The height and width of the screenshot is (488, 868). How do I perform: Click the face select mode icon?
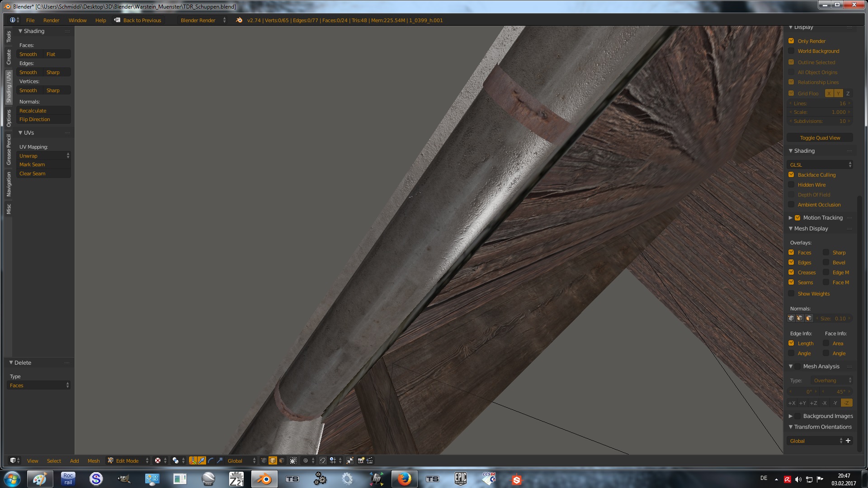282,460
